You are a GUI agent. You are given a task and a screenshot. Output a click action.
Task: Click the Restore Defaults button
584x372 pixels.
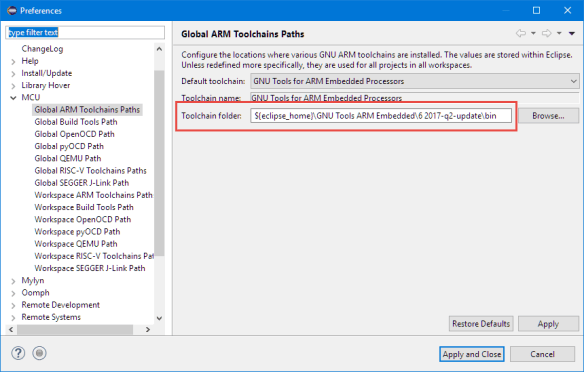[x=481, y=324]
